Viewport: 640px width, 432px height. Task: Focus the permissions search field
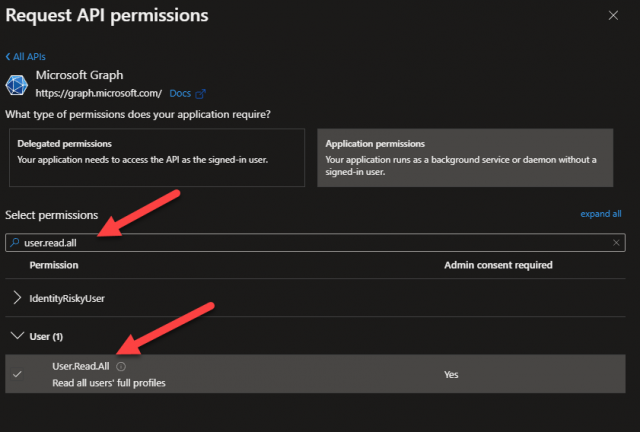coord(315,243)
